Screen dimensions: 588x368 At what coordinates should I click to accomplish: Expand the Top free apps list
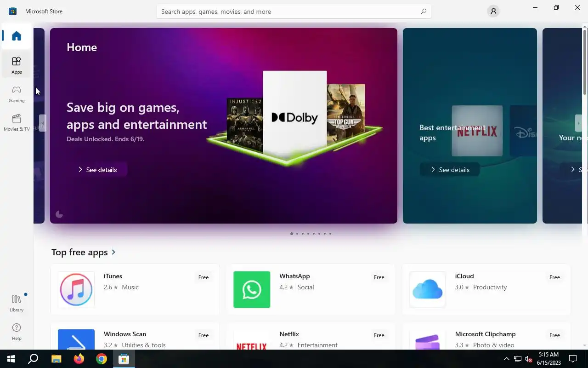84,252
